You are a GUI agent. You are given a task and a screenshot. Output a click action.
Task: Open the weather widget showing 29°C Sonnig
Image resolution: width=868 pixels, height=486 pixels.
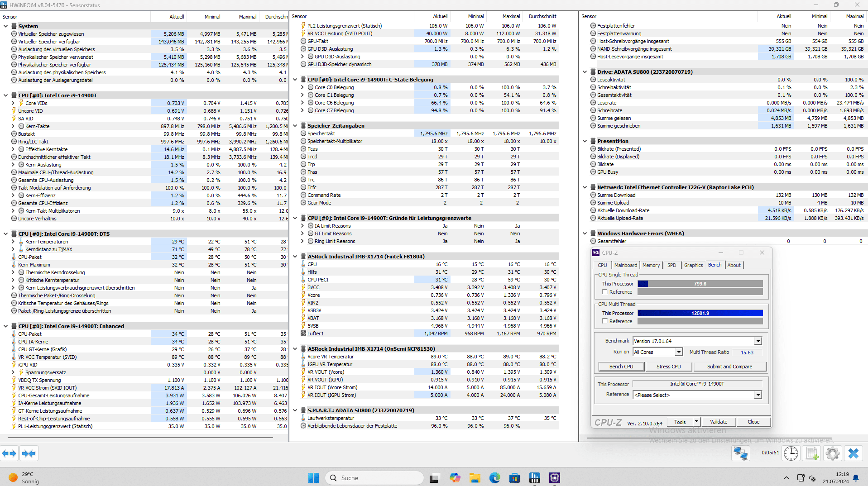click(24, 478)
